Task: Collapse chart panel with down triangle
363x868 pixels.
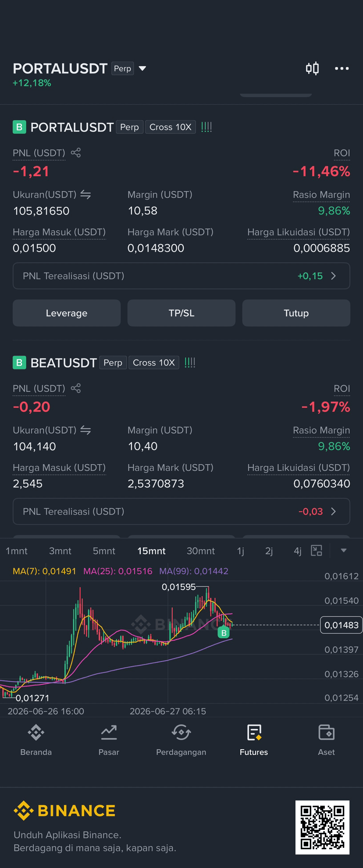Action: click(x=344, y=551)
